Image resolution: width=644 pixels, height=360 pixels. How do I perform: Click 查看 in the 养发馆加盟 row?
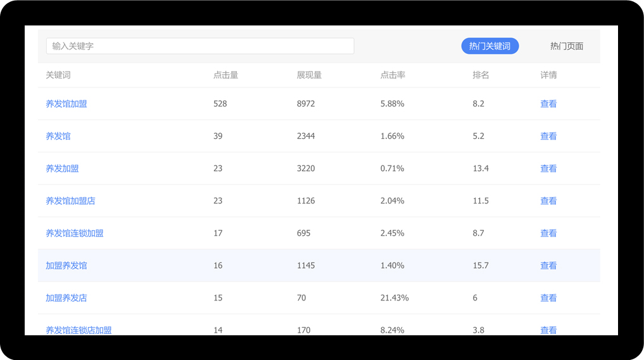(x=548, y=104)
